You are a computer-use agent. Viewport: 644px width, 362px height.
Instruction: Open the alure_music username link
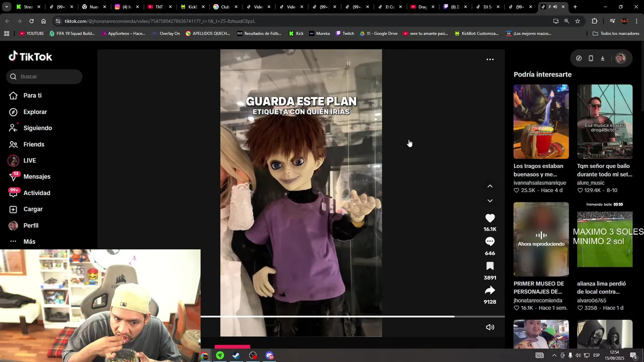(591, 183)
